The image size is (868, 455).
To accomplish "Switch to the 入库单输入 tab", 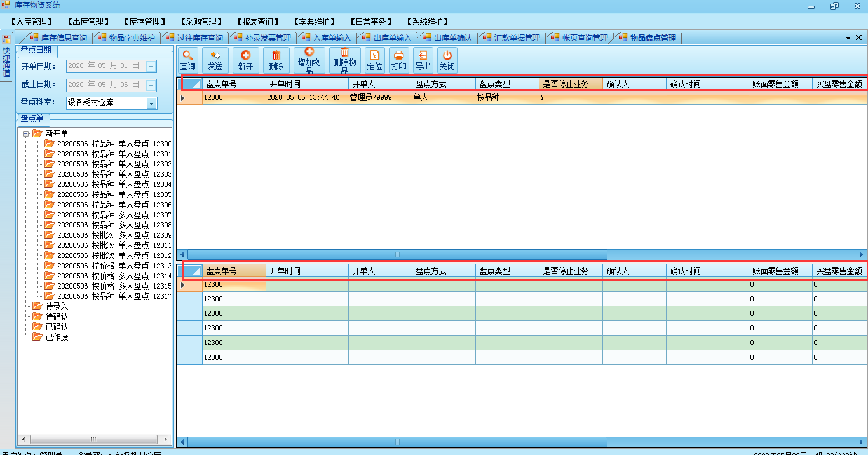I will coord(326,38).
